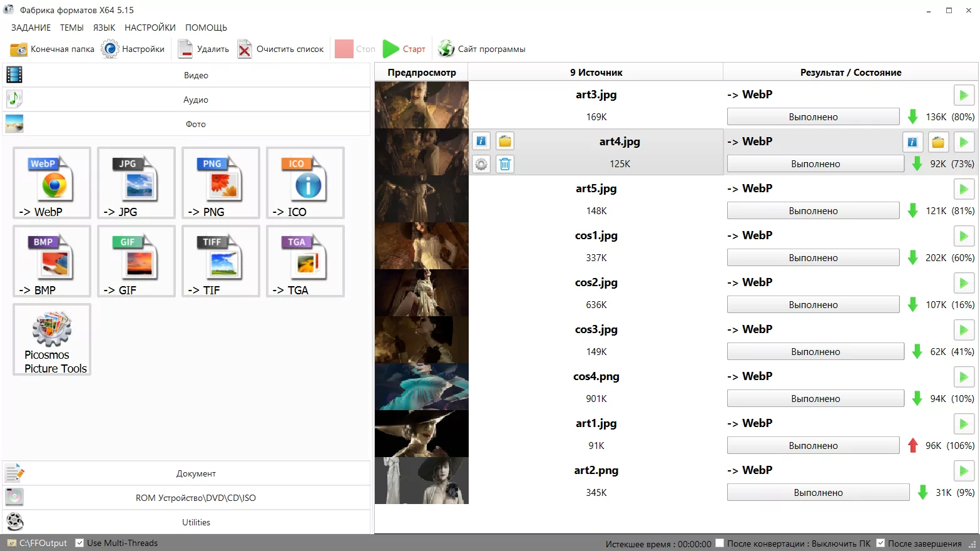Select the cos3.jpg file name
The height and width of the screenshot is (551, 980).
point(596,329)
